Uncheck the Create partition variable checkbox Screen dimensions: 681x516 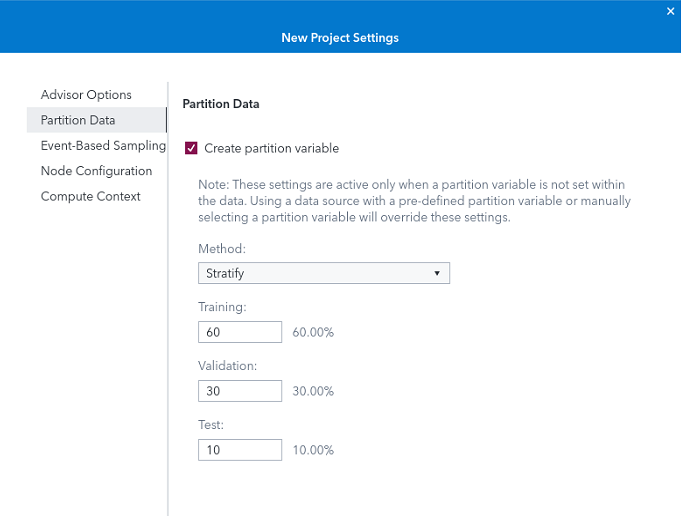coord(192,148)
